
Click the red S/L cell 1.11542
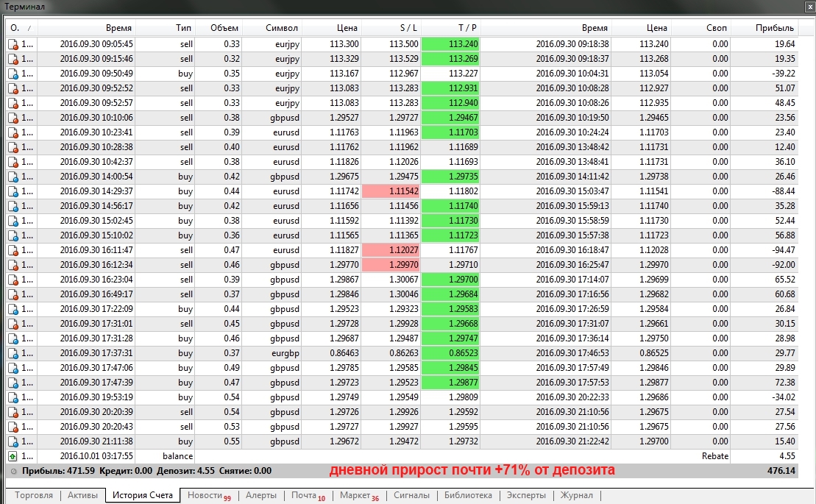(391, 191)
